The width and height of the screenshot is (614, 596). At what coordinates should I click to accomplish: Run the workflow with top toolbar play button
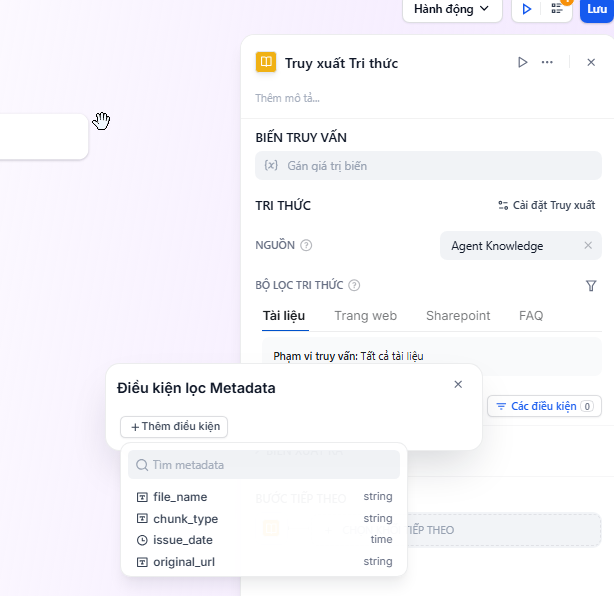pos(526,9)
